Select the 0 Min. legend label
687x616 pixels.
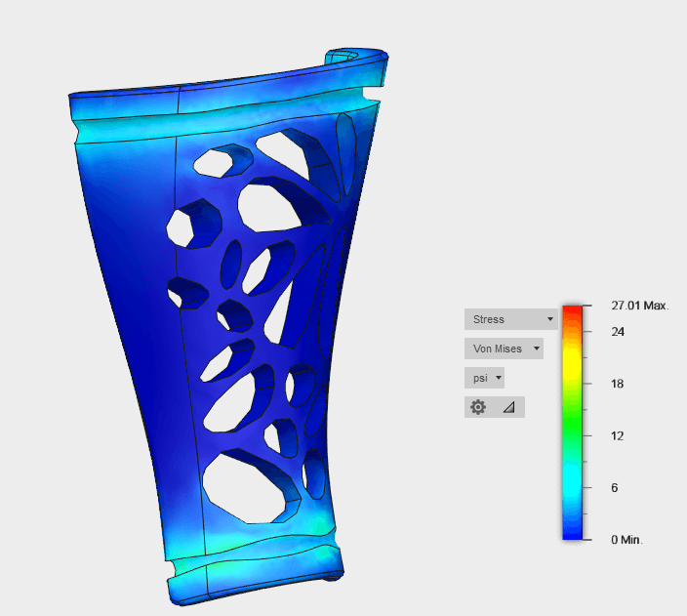(x=626, y=540)
